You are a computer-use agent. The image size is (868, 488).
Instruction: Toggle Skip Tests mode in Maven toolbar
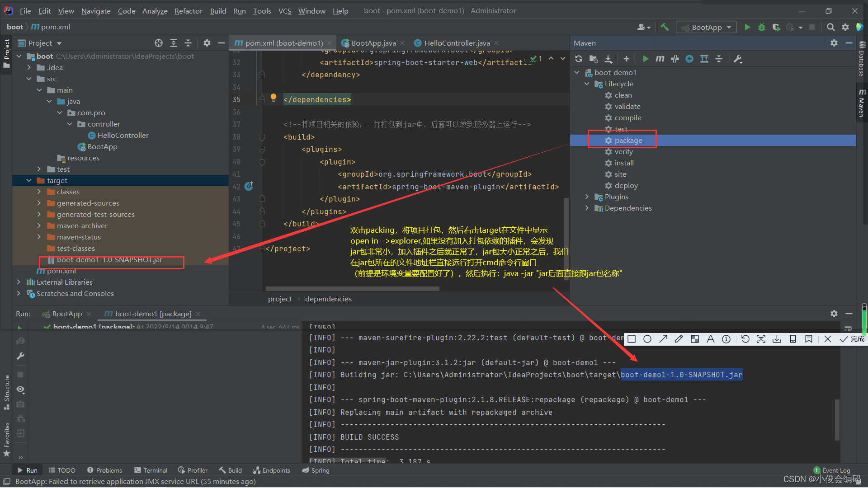pyautogui.click(x=675, y=59)
